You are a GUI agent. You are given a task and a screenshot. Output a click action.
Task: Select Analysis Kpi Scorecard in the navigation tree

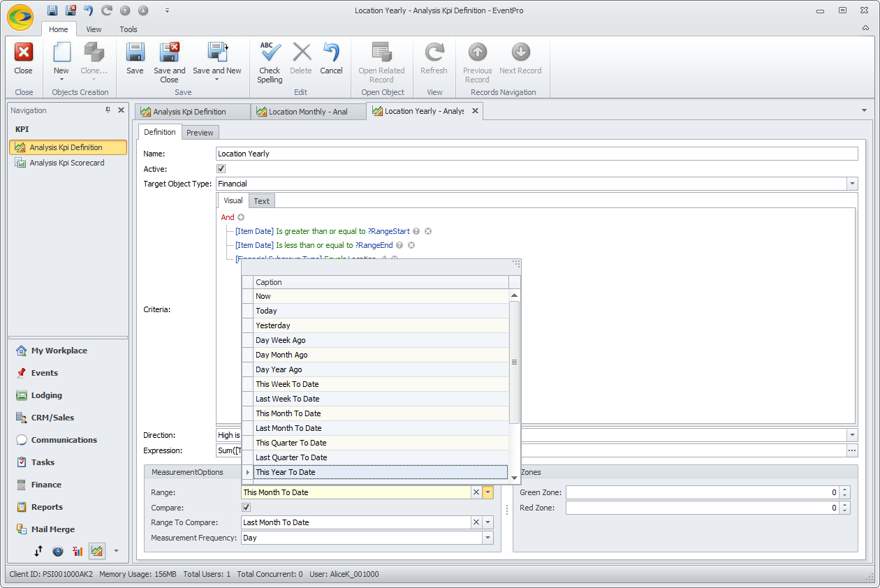pyautogui.click(x=68, y=163)
